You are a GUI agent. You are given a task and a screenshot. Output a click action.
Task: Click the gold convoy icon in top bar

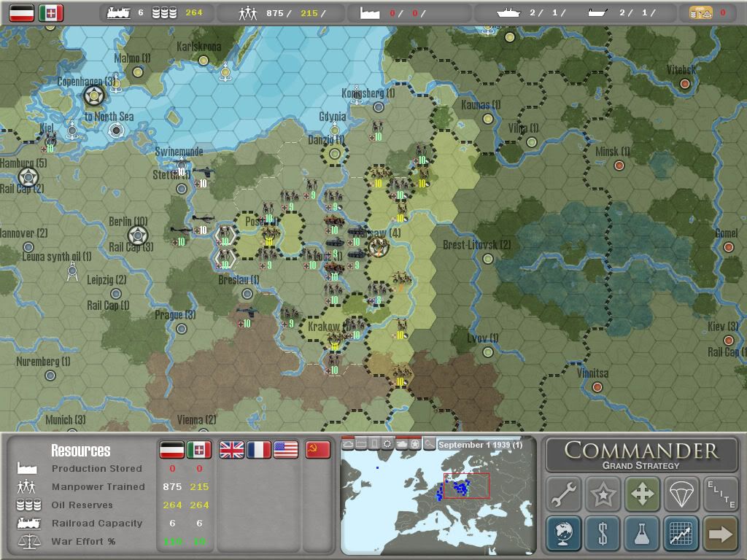pos(701,13)
